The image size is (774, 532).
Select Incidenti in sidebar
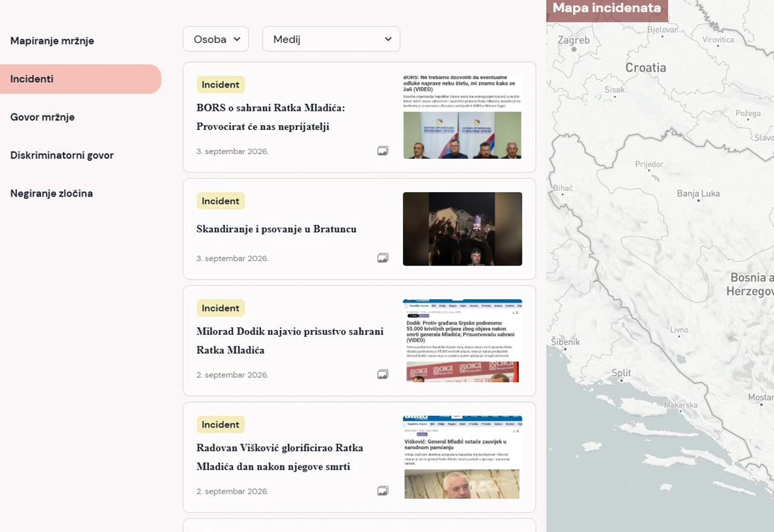80,79
